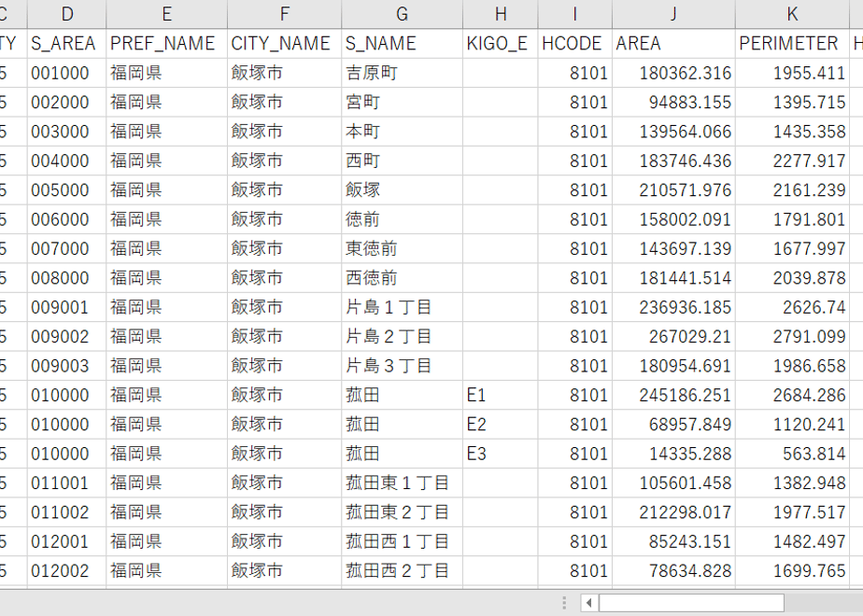Select column F header
The image size is (863, 616).
click(285, 14)
